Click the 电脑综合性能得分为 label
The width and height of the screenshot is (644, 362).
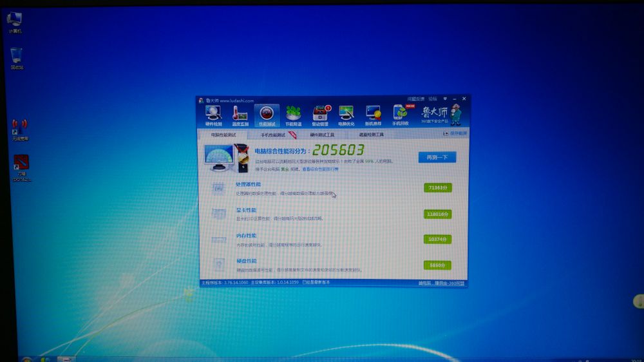click(282, 151)
